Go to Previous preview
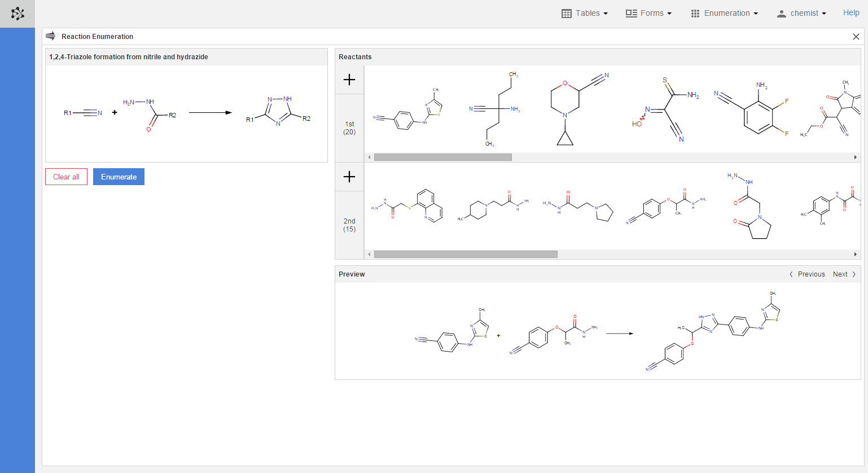Viewport: 868px width, 473px height. point(807,274)
